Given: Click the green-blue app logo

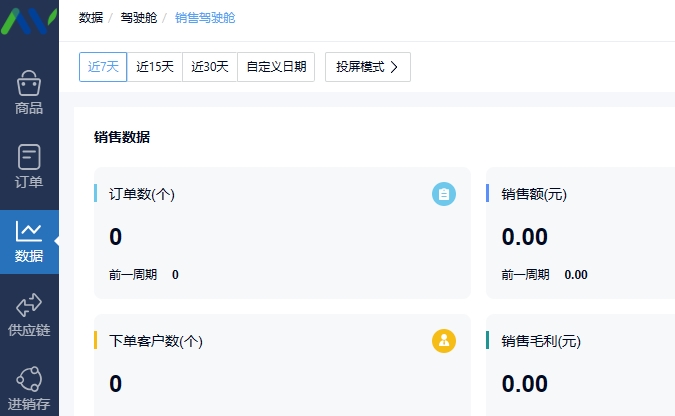Looking at the screenshot, I should 28,20.
